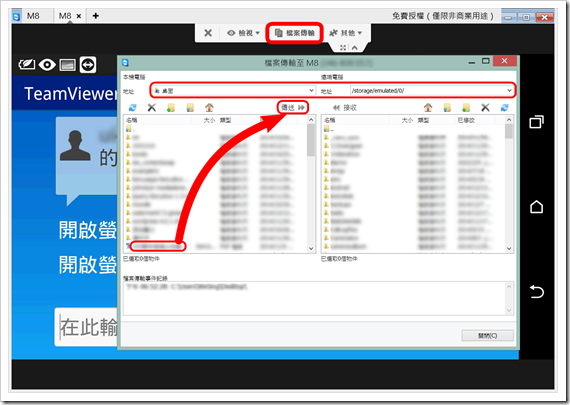Open the 其他 extras menu

click(345, 33)
